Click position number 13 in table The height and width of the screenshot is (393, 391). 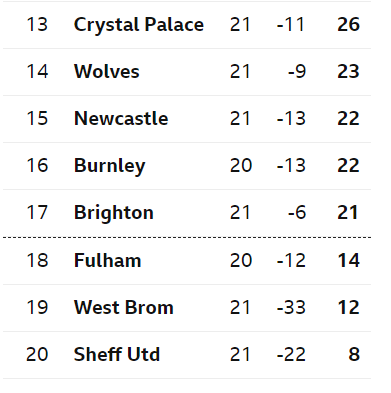(37, 25)
